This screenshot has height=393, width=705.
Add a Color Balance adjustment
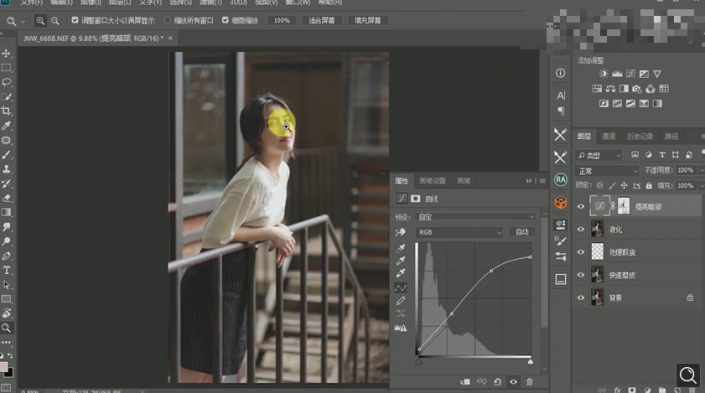point(610,89)
